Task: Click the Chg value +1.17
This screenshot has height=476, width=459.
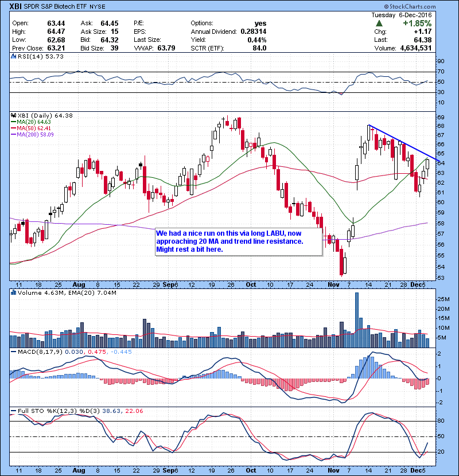Action: pyautogui.click(x=422, y=32)
